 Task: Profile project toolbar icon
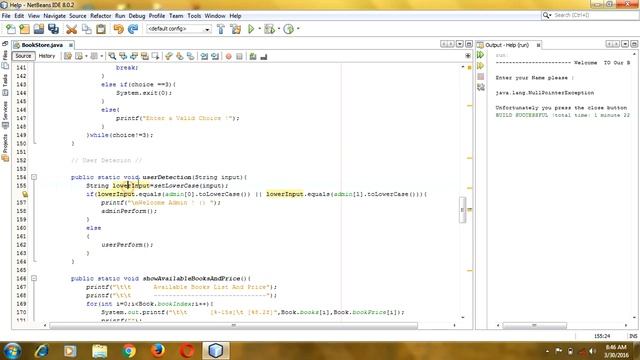[x=289, y=29]
